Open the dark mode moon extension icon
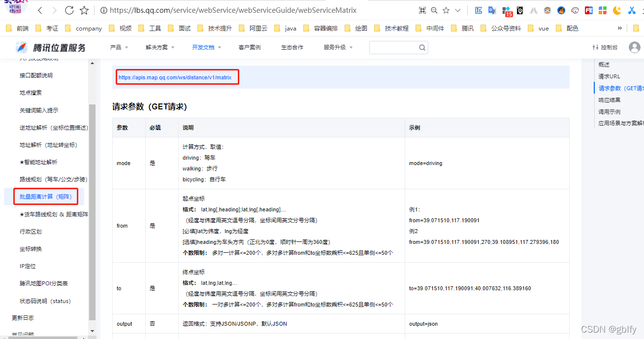The image size is (644, 339). click(x=617, y=10)
